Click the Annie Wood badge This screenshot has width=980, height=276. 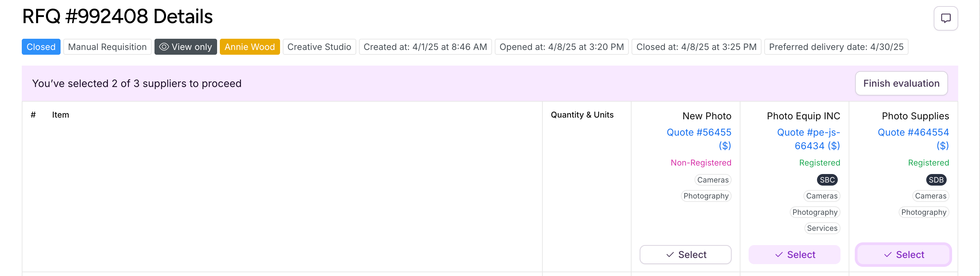click(249, 47)
